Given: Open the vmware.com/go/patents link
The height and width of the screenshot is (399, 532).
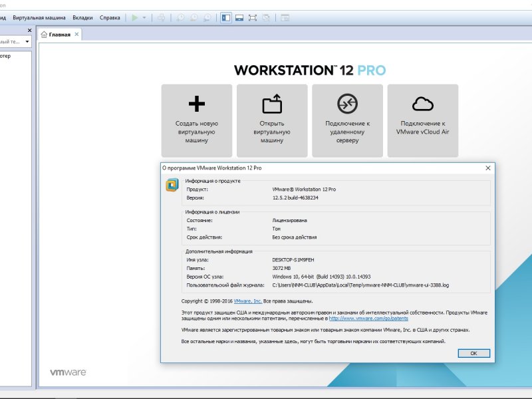Looking at the screenshot, I should point(368,319).
